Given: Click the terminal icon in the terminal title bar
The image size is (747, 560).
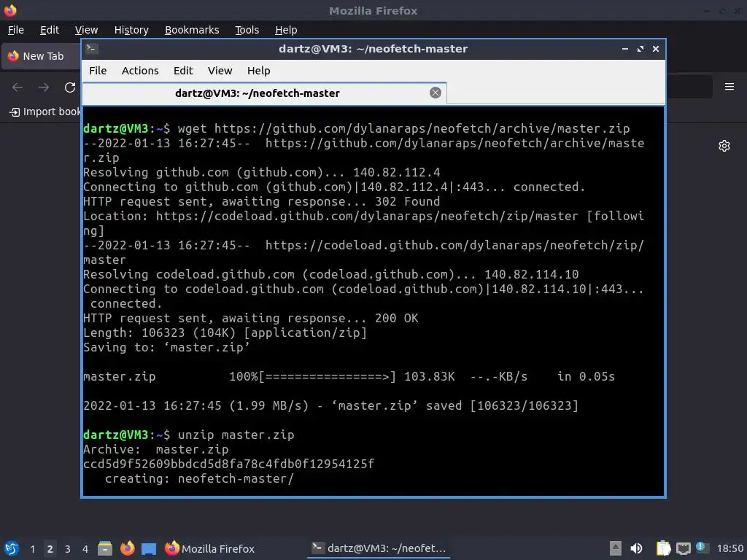Looking at the screenshot, I should tap(92, 49).
